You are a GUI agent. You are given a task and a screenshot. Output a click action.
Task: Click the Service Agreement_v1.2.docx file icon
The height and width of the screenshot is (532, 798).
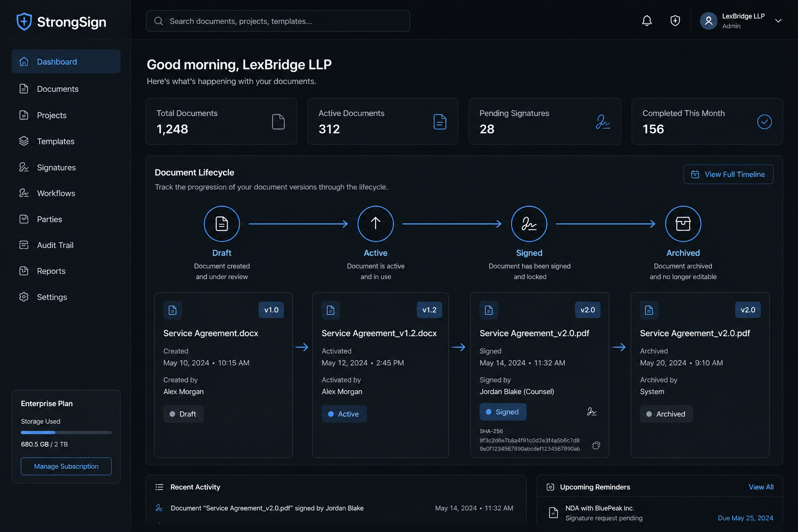pyautogui.click(x=330, y=310)
